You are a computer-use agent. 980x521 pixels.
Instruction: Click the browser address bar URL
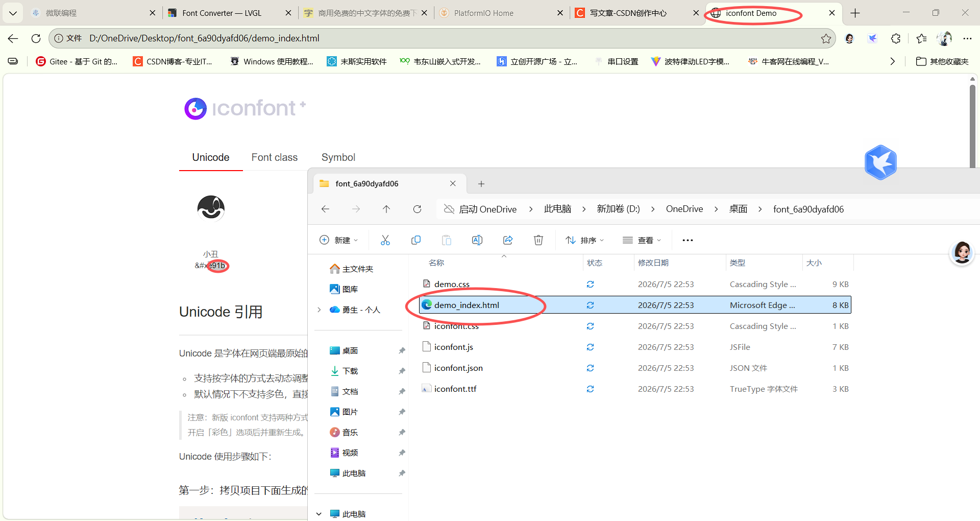point(204,38)
